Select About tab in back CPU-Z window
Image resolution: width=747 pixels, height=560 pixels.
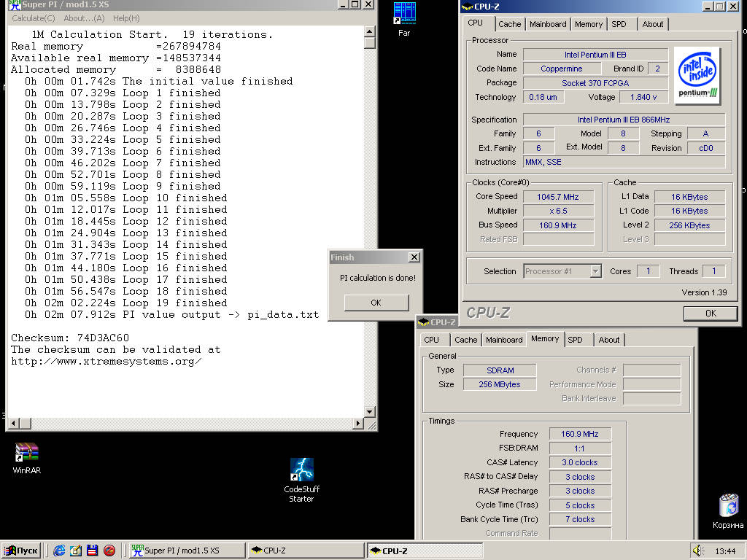click(609, 340)
